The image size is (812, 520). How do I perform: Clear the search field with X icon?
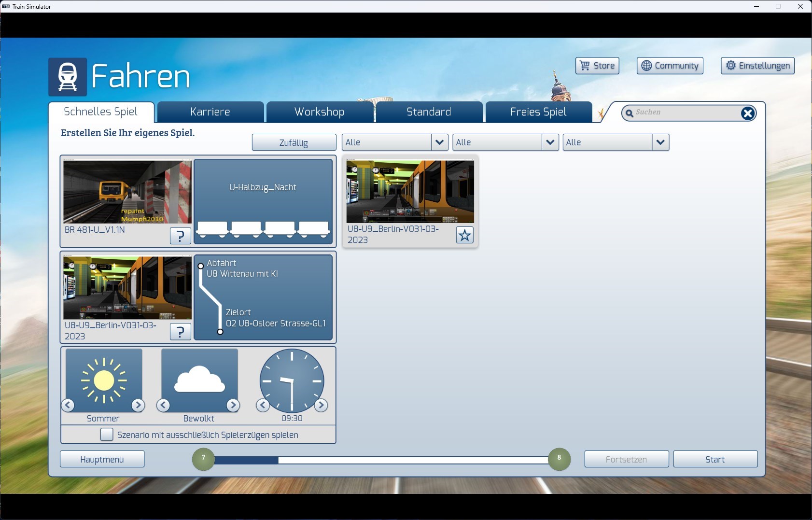[748, 113]
